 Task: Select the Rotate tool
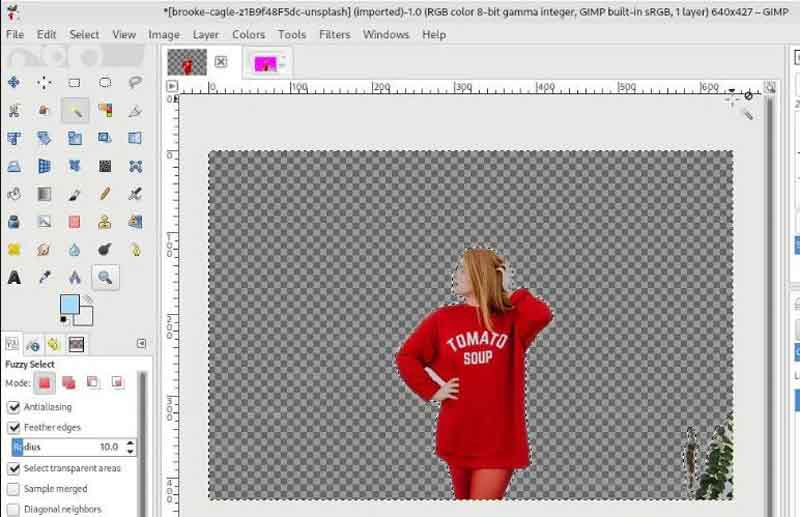pyautogui.click(x=44, y=138)
